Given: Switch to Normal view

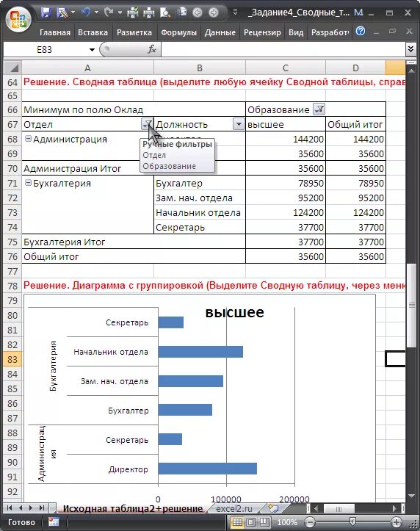Looking at the screenshot, I should [x=237, y=522].
